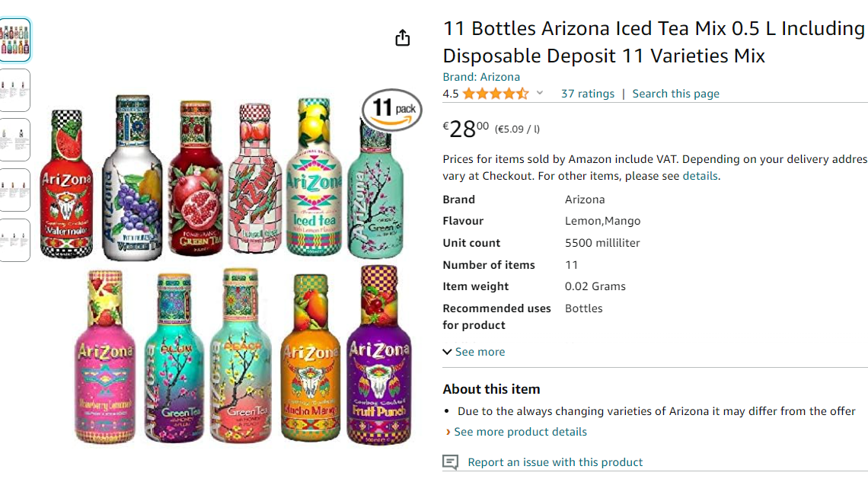Select the second product thumbnail
Image resolution: width=868 pixels, height=479 pixels.
pyautogui.click(x=14, y=90)
